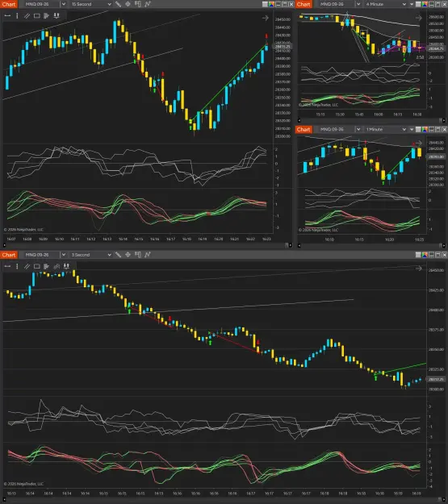Select the vertical line tool in 15 Second chart
448x504 pixels.
point(17,15)
